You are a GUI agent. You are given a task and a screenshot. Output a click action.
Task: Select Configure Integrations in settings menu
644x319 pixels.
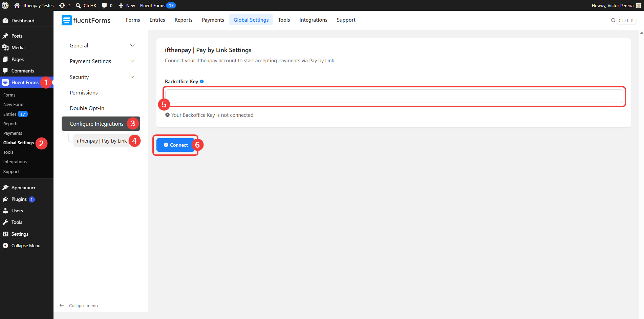coord(101,124)
